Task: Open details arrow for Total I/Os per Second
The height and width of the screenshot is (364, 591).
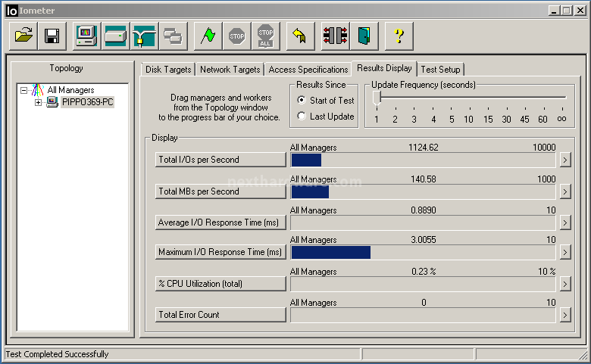Action: [x=564, y=160]
